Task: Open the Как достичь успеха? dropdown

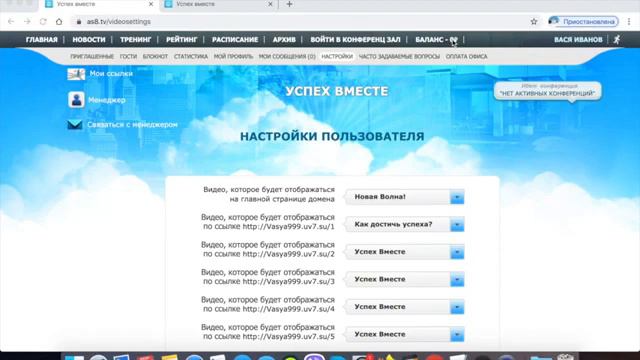Action: point(404,224)
